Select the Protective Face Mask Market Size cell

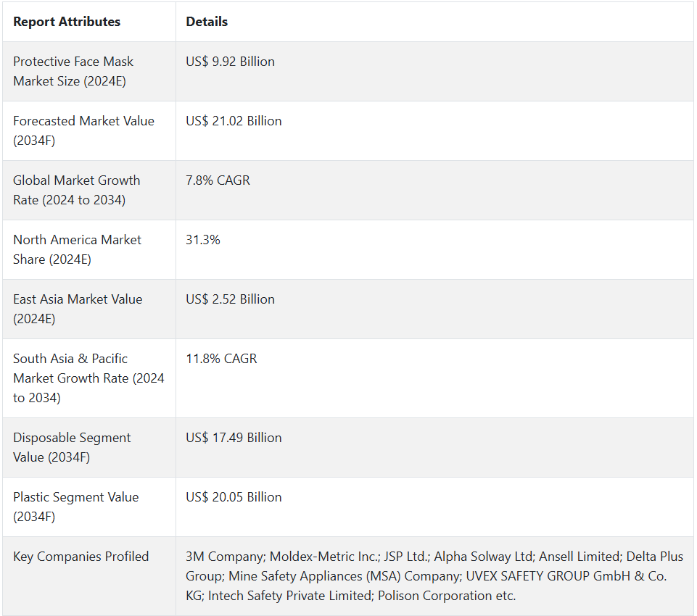click(89, 72)
